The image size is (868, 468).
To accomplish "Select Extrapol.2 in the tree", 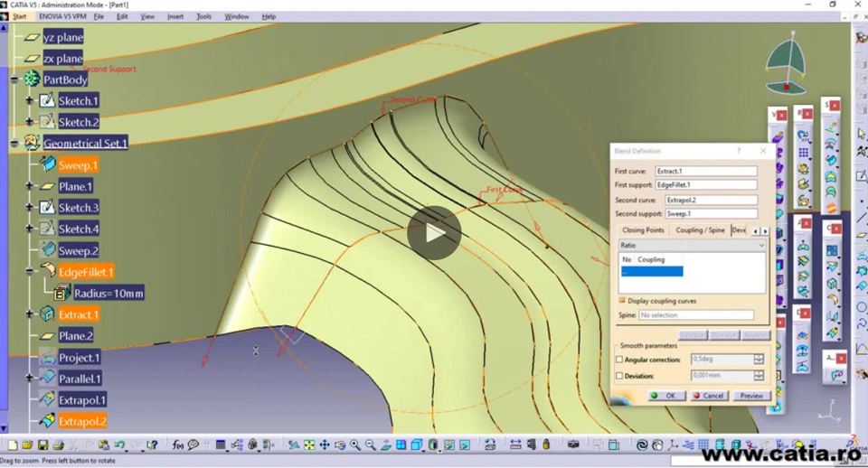I will pyautogui.click(x=82, y=421).
